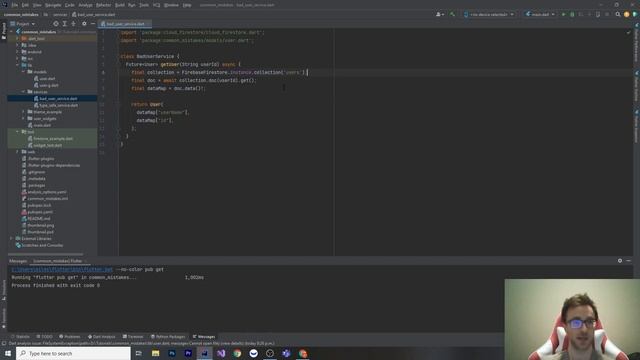The image size is (640, 360).
Task: Open the Problems tool window
Action: pyautogui.click(x=70, y=337)
